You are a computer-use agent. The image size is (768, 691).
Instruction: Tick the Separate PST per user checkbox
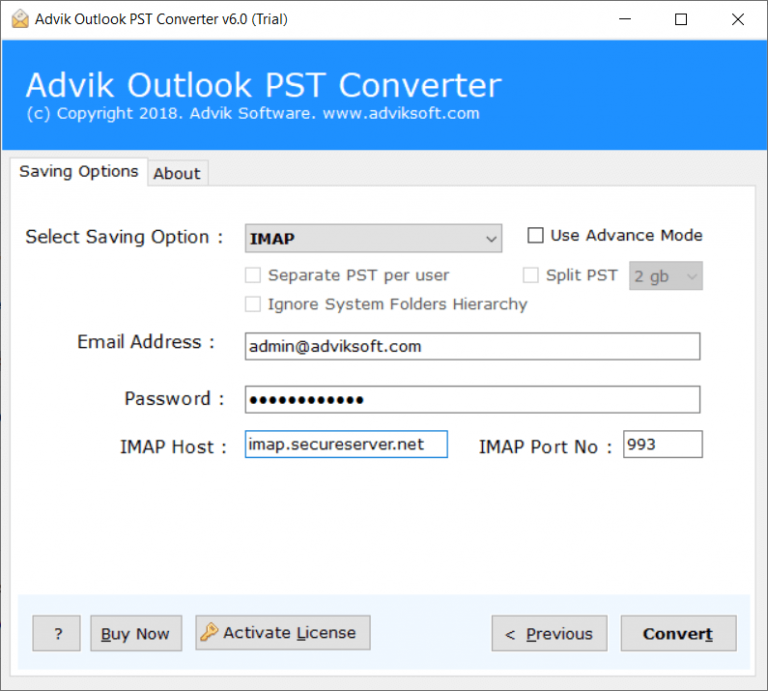(253, 275)
